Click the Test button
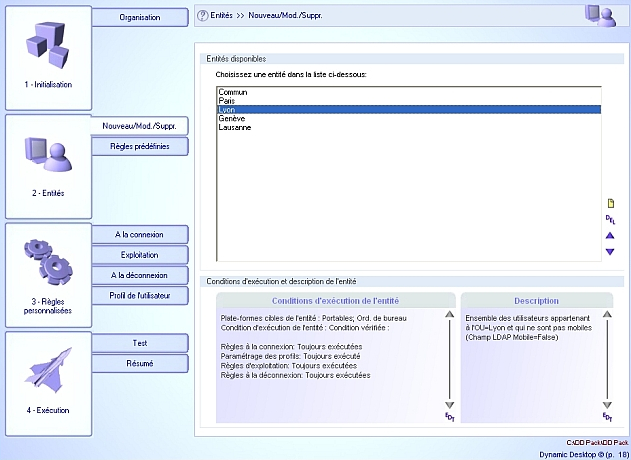The height and width of the screenshot is (460, 631). coord(140,343)
